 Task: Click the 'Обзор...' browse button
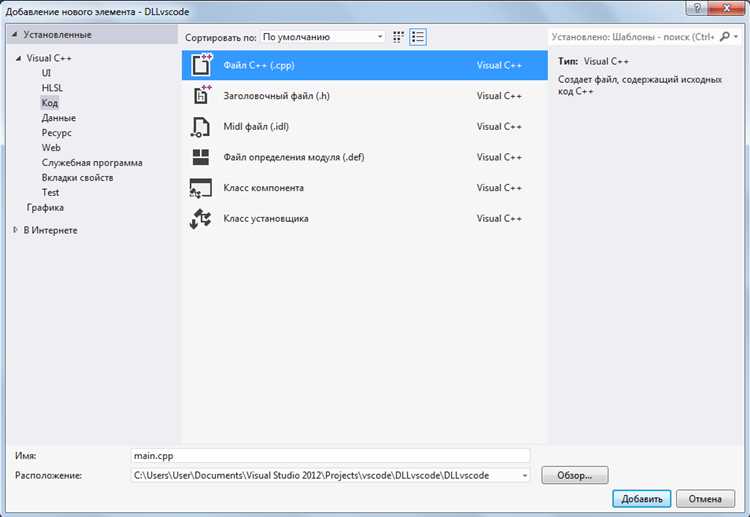click(574, 475)
